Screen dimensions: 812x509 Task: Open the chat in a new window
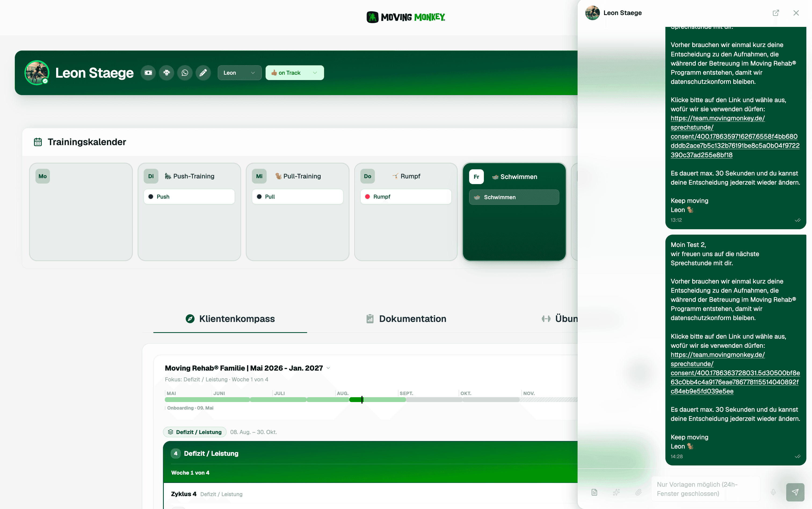point(776,13)
